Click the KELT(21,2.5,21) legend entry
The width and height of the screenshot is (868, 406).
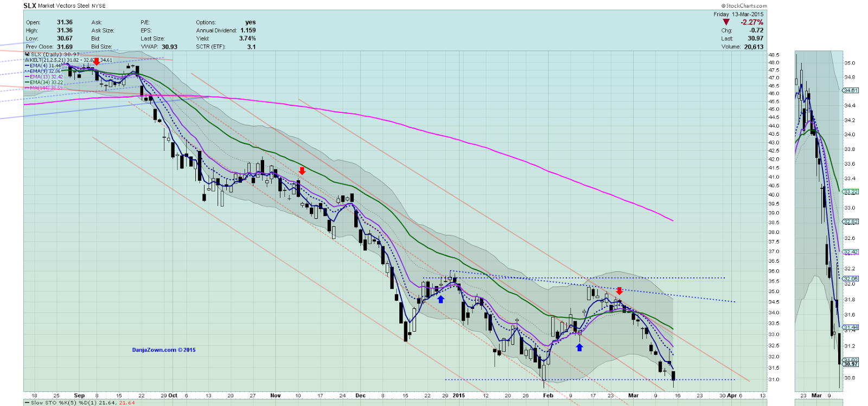pyautogui.click(x=71, y=60)
